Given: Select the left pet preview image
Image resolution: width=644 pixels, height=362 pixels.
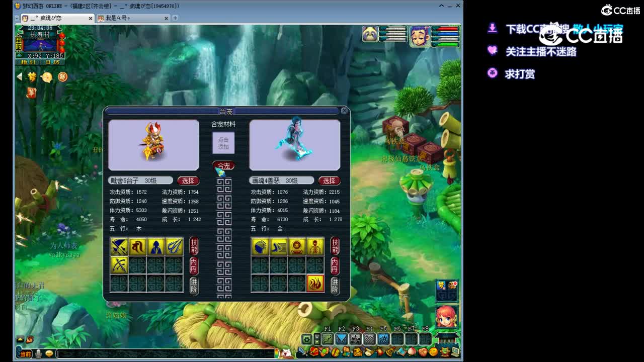Looking at the screenshot, I should pos(153,145).
